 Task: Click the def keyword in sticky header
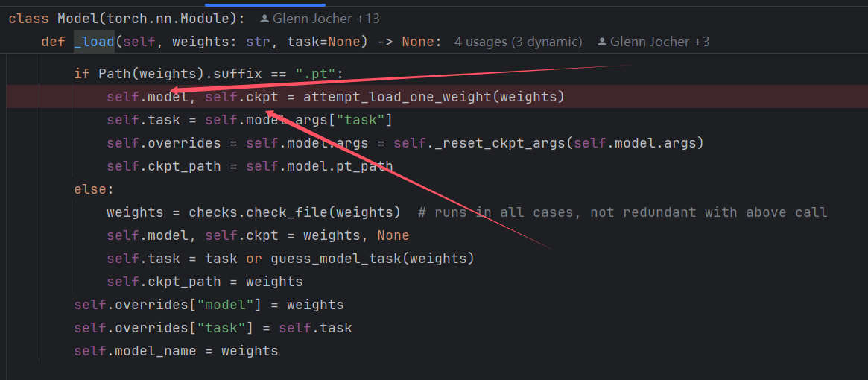click(x=53, y=42)
